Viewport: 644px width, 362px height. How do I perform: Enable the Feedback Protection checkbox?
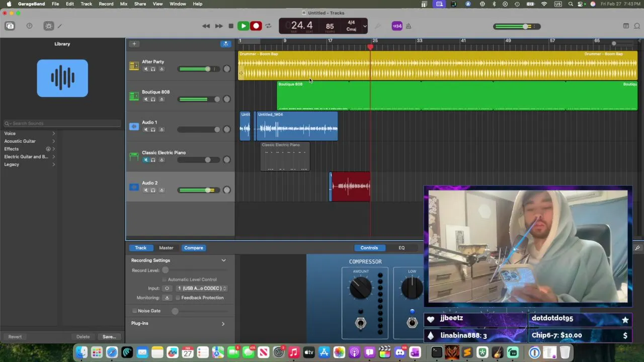[178, 298]
